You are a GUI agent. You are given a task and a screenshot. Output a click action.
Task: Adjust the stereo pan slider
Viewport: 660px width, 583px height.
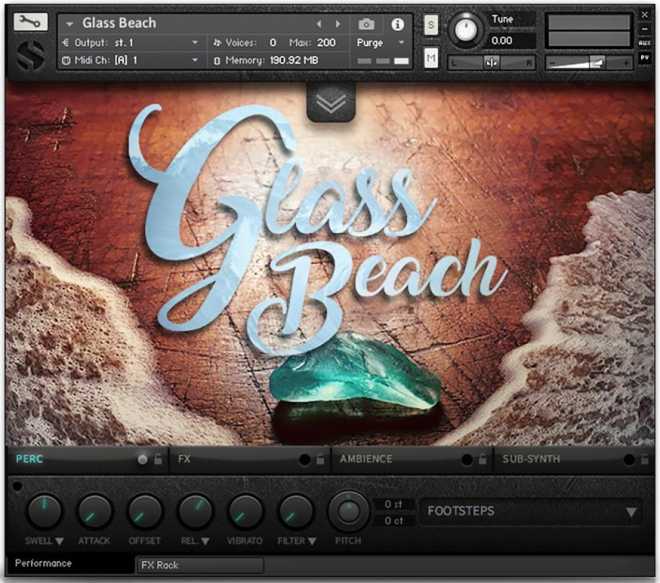pos(491,63)
